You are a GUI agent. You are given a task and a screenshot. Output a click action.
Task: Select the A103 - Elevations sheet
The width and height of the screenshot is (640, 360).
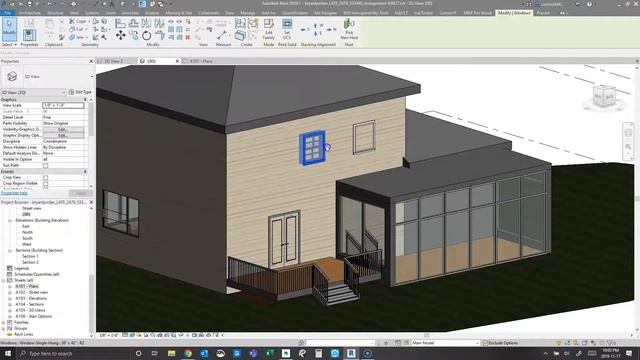pos(31,298)
